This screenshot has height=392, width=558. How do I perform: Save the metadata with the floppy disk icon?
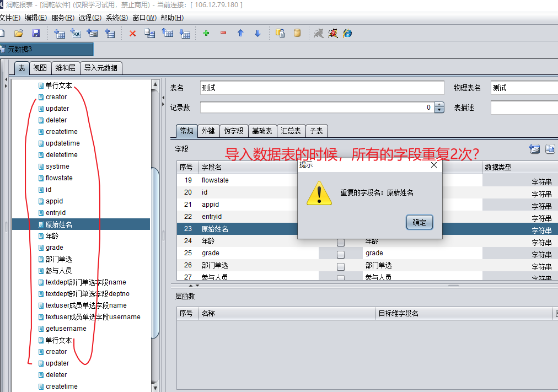click(36, 34)
